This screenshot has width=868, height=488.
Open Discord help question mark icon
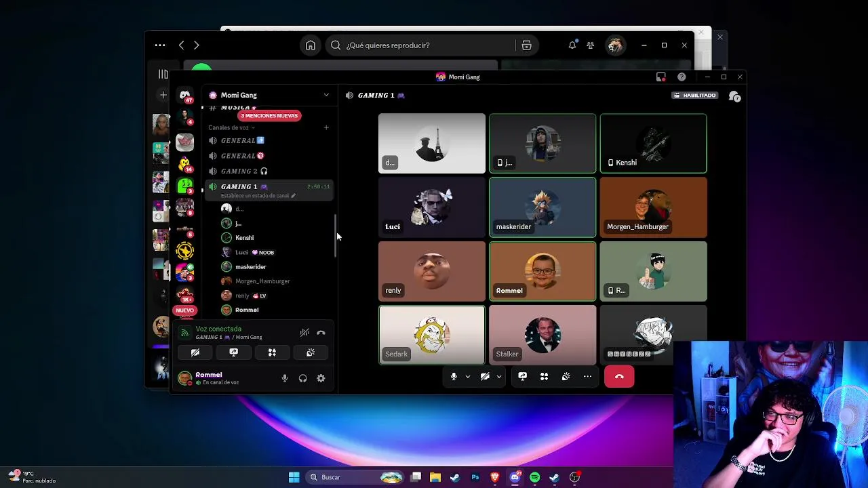[682, 77]
